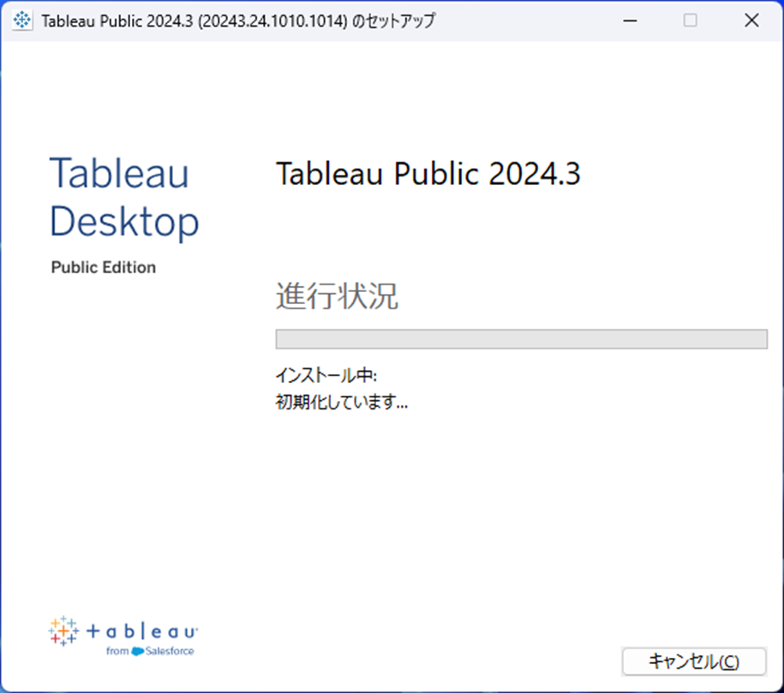
Task: Click the tableau from Salesforce logo
Action: (123, 636)
